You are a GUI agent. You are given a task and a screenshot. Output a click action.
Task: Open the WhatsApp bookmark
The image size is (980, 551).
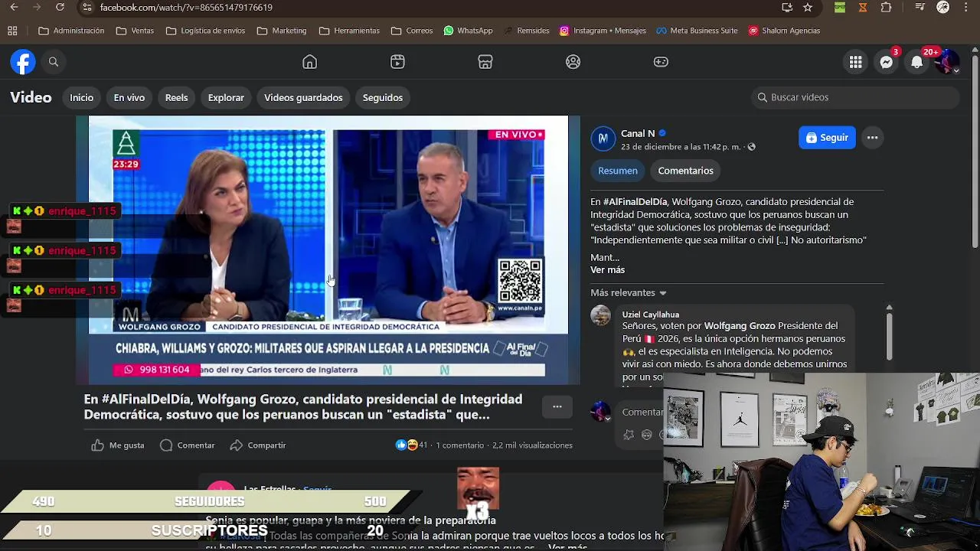468,31
